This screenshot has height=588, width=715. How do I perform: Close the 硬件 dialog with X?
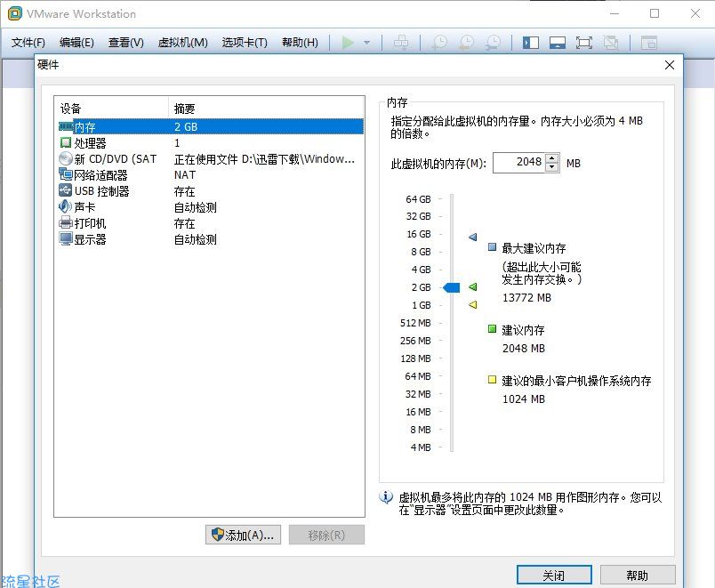pos(670,65)
